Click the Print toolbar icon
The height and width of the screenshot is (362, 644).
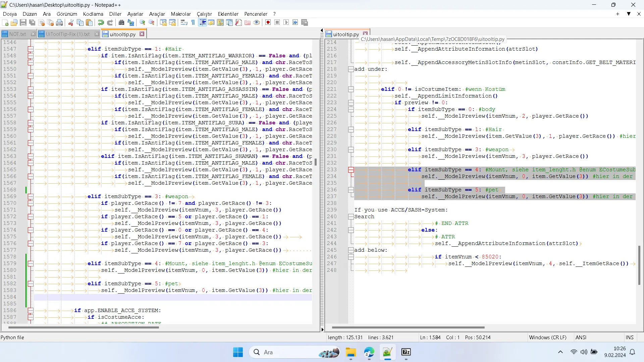click(x=59, y=22)
